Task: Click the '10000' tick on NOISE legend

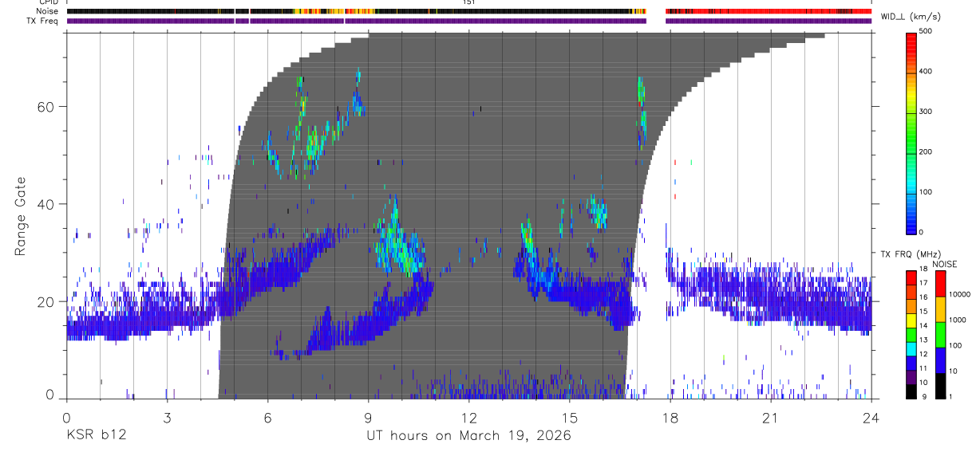Action: [x=961, y=295]
